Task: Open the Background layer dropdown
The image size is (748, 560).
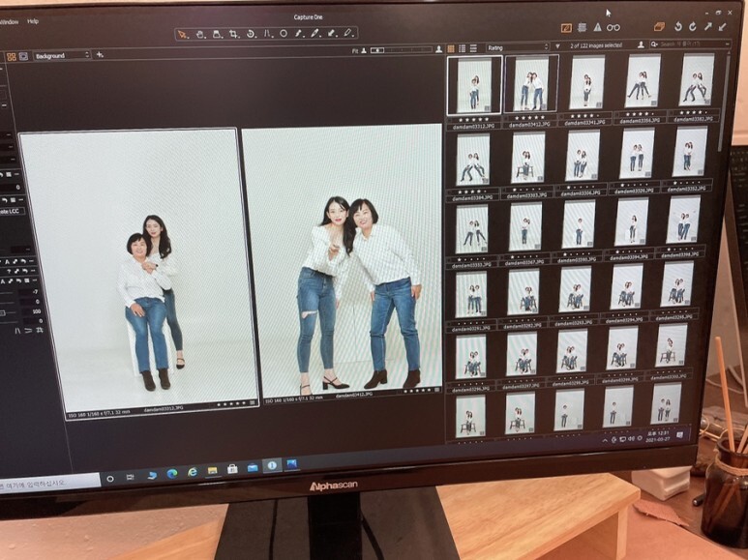Action: point(62,56)
